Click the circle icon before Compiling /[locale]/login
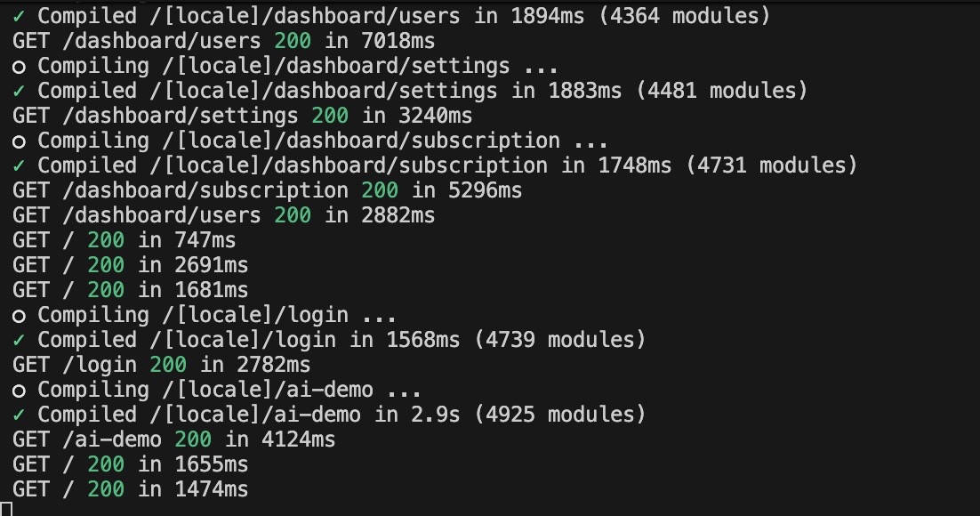This screenshot has height=516, width=980. pos(19,316)
